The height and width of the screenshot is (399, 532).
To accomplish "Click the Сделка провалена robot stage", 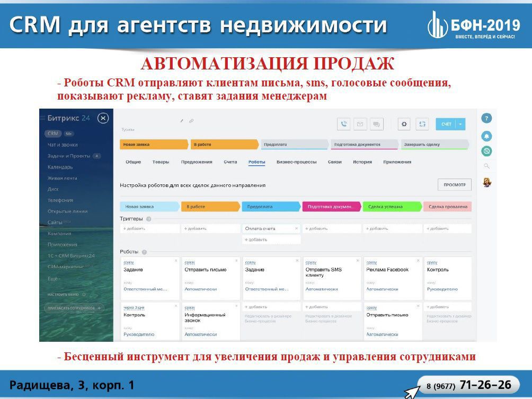I will coord(448,206).
